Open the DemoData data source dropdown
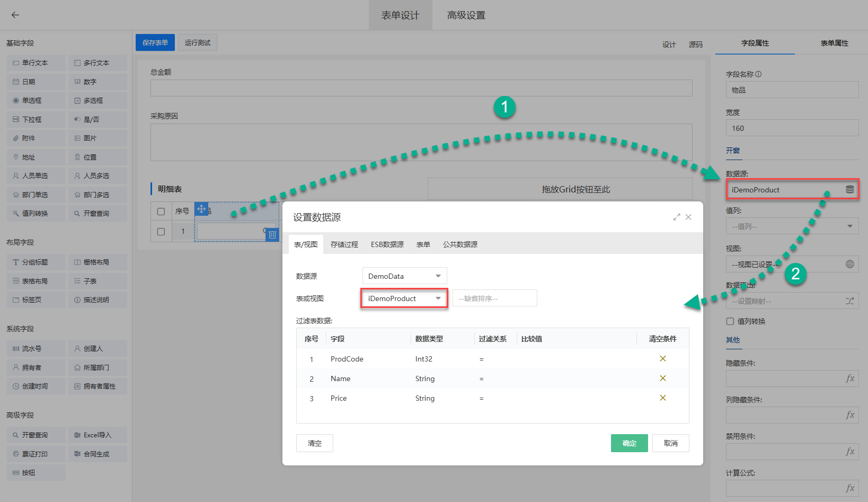The width and height of the screenshot is (868, 502). [404, 276]
